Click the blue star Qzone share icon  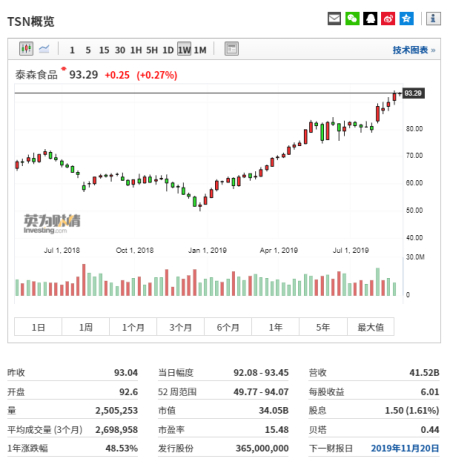point(406,18)
